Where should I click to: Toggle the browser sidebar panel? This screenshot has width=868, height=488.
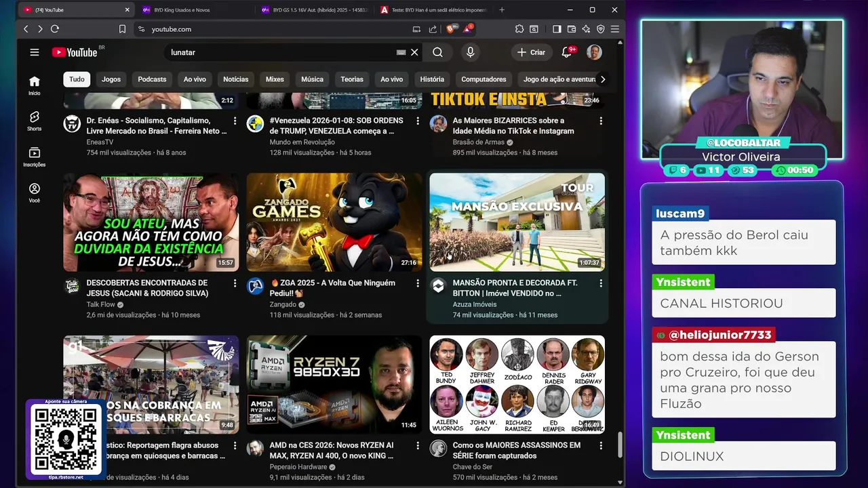point(557,29)
